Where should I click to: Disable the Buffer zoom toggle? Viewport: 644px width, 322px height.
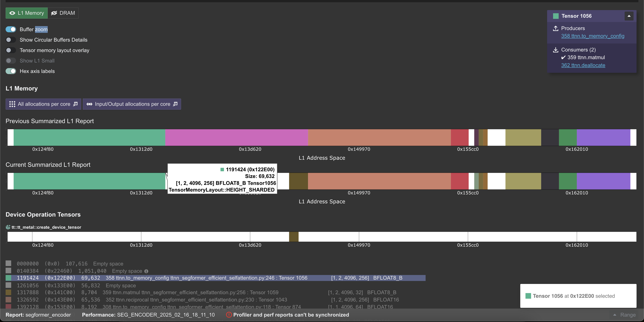[x=11, y=29]
